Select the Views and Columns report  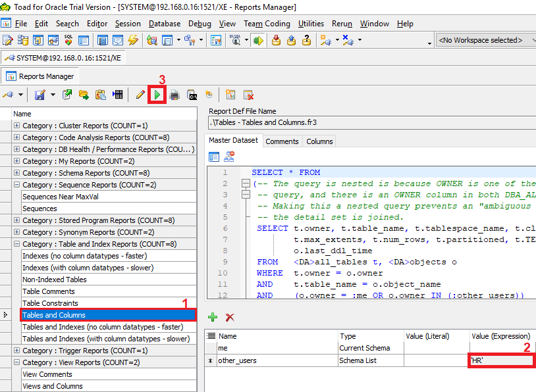click(x=53, y=386)
